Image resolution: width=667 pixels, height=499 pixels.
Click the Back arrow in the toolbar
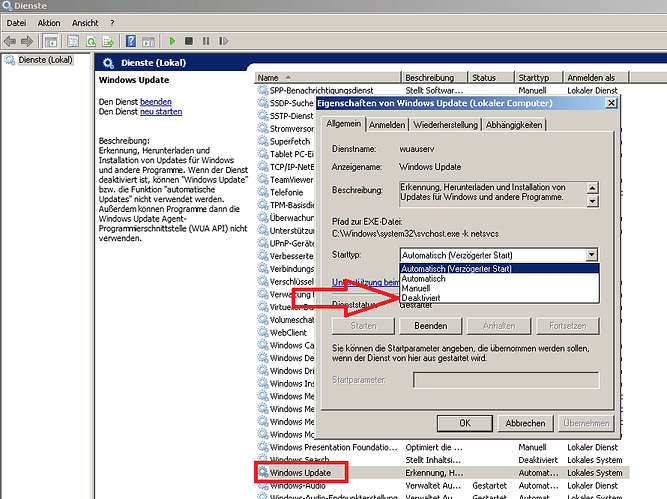(x=10, y=41)
